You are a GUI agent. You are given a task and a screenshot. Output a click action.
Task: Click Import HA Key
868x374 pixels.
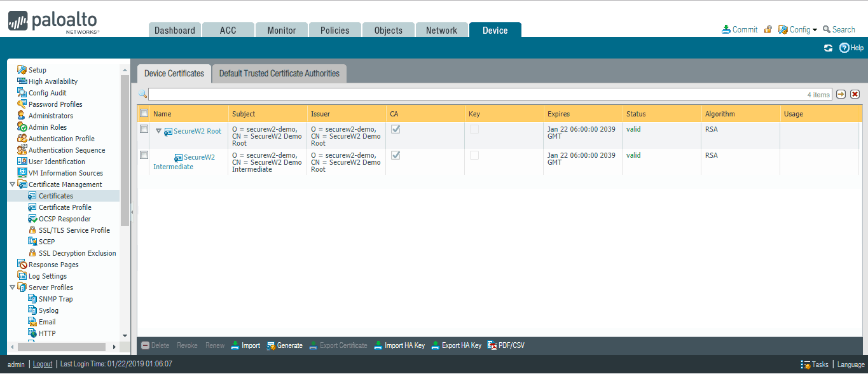tap(399, 345)
